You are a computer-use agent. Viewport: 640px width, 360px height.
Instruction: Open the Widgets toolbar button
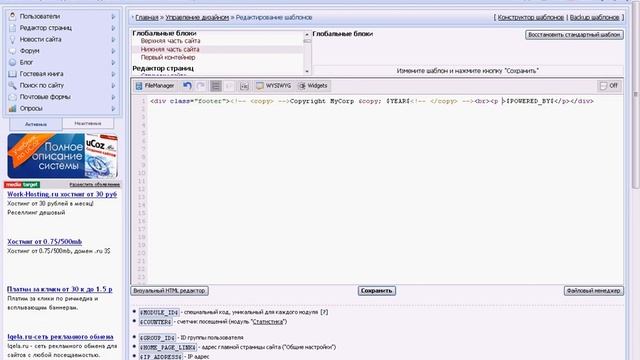tap(313, 86)
